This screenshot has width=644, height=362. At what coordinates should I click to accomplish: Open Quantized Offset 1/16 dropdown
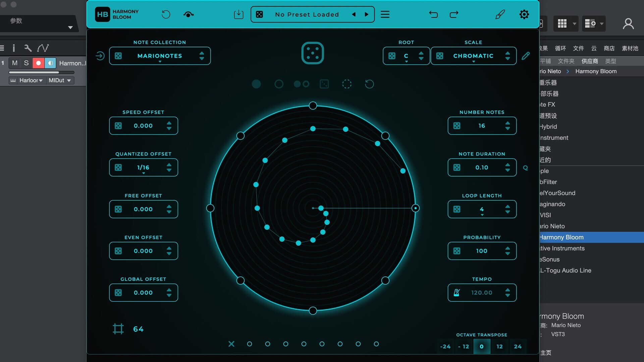coord(143,168)
